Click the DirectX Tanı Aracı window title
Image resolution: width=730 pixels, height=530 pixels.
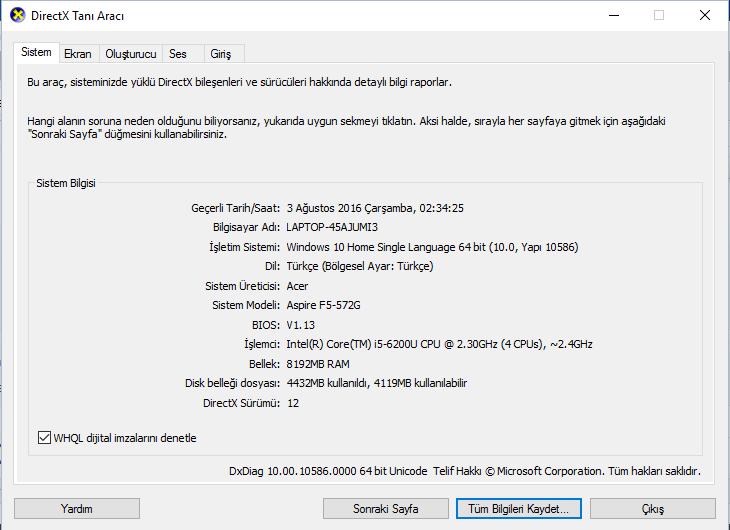(x=77, y=16)
